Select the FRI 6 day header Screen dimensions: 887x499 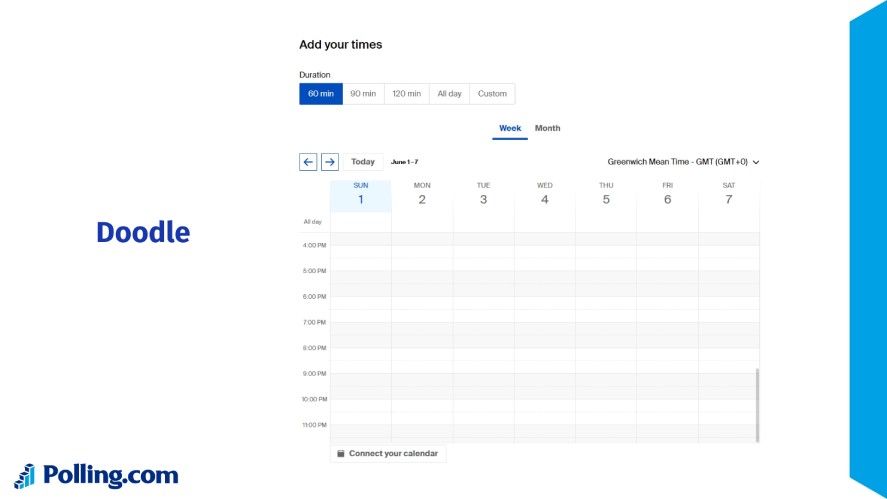pos(668,193)
